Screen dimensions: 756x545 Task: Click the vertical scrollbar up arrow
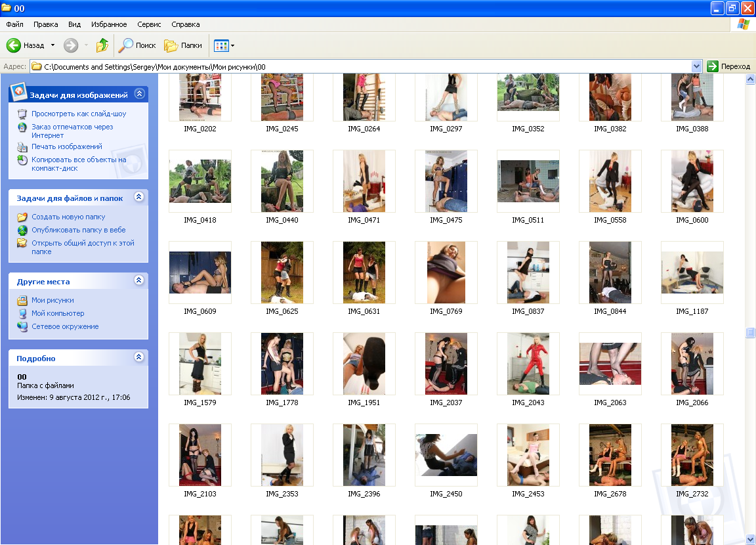click(x=750, y=79)
